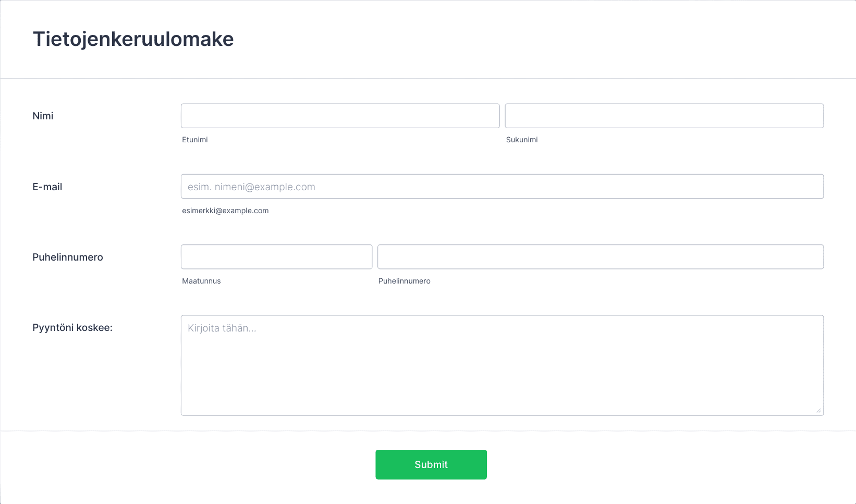Click the esim. nimeni@example.com placeholder
856x504 pixels.
[x=251, y=187]
